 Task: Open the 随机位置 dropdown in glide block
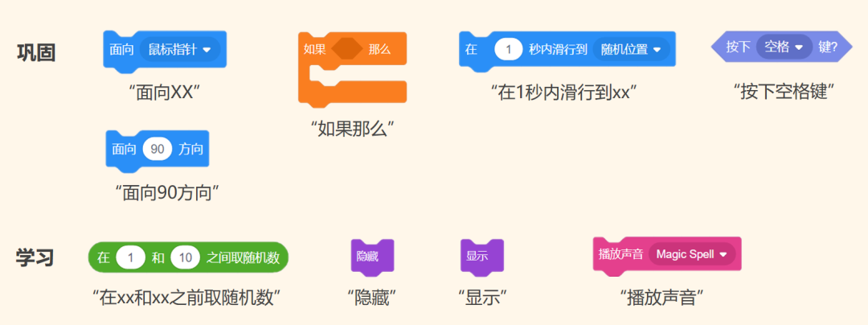point(631,49)
